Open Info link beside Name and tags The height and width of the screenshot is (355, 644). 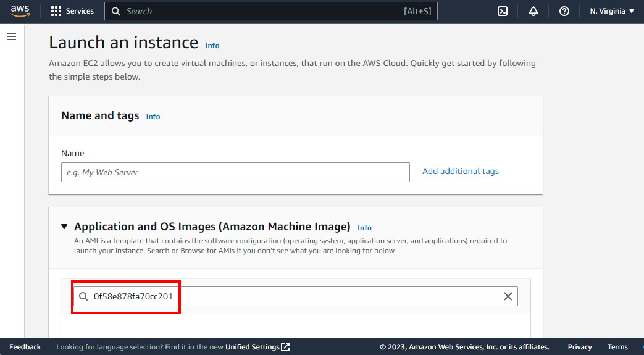[x=153, y=117]
